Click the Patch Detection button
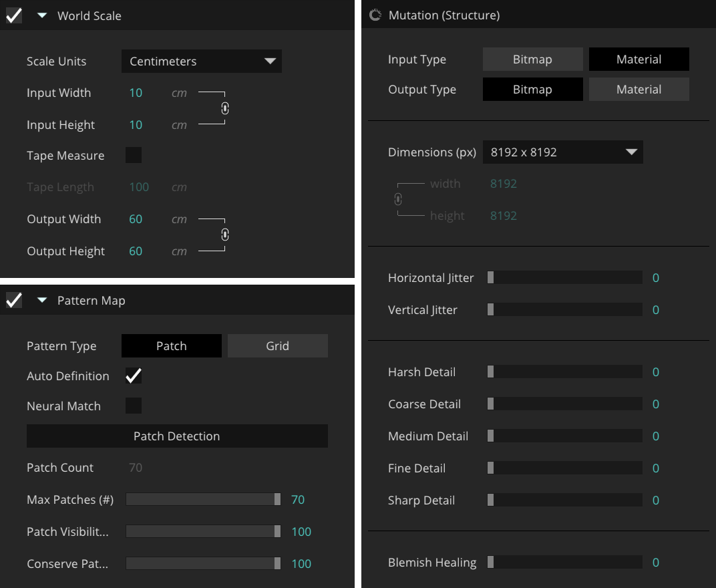The width and height of the screenshot is (716, 588). point(177,436)
